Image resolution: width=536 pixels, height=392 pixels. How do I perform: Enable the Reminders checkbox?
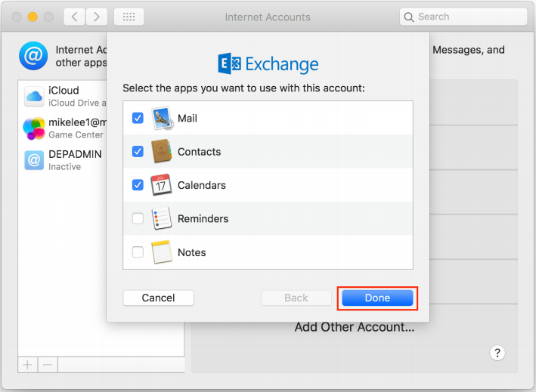pos(138,218)
